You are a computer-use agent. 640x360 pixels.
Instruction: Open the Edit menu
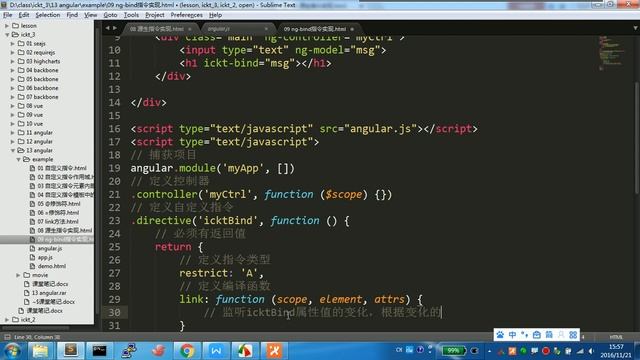pos(24,15)
